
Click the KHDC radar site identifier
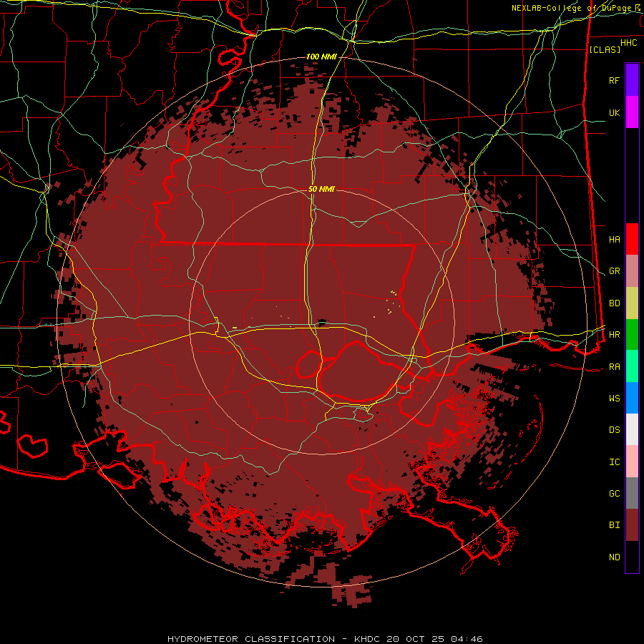point(369,639)
